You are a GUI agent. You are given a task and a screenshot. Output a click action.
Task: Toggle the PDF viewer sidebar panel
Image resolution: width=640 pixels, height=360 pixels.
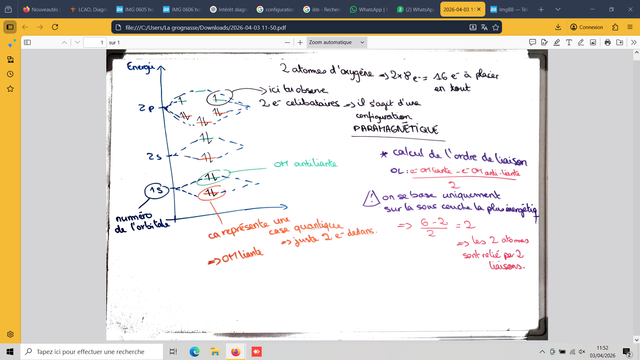[x=27, y=42]
